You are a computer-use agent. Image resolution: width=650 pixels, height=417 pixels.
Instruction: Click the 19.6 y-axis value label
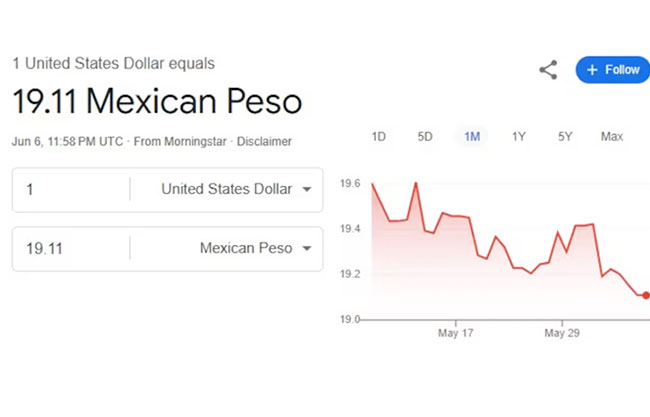pyautogui.click(x=350, y=184)
